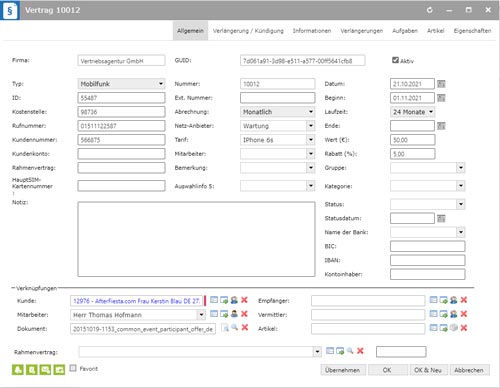The height and width of the screenshot is (388, 500).
Task: Search Rahmenvertrag with magnifier icon
Action: pyautogui.click(x=350, y=351)
